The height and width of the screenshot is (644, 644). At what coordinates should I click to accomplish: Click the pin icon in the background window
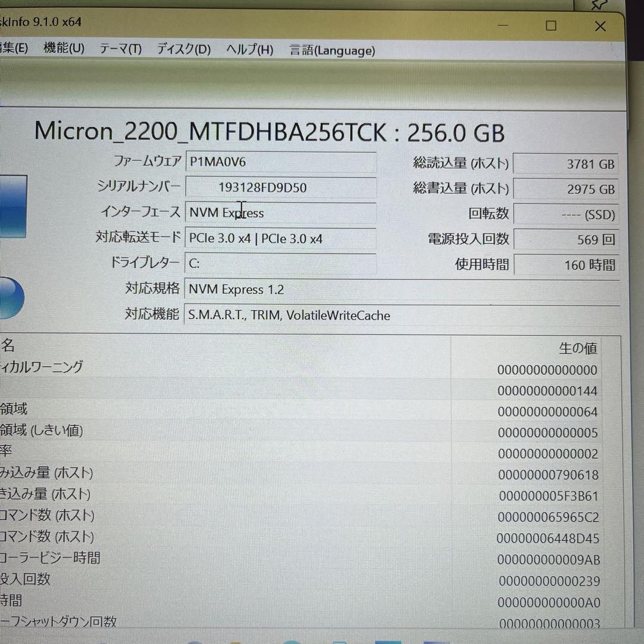click(x=598, y=5)
